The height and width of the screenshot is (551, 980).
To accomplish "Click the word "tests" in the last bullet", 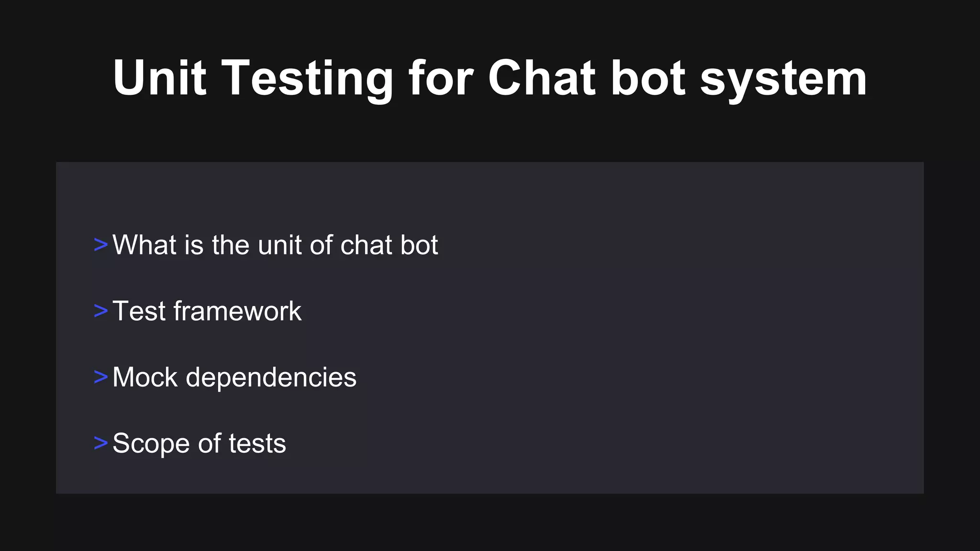I will (x=257, y=444).
